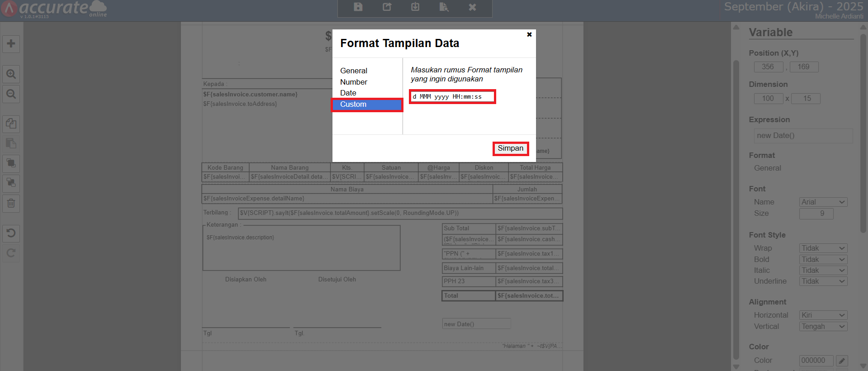Open the color picker pencil beside Color

842,361
